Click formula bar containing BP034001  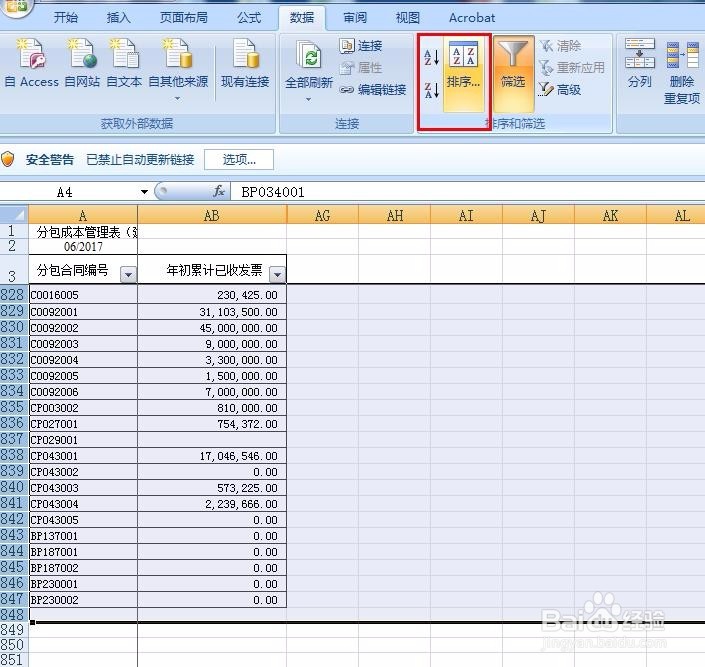(x=468, y=192)
